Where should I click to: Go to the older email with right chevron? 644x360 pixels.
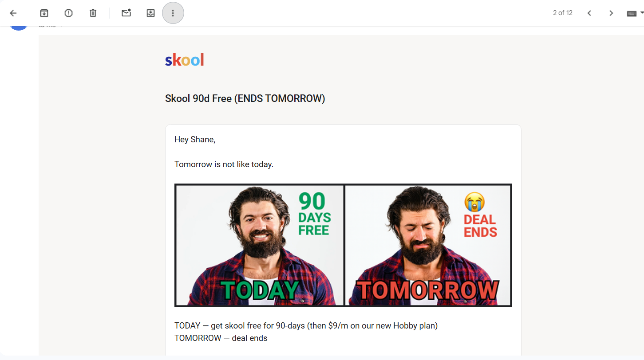pyautogui.click(x=611, y=13)
